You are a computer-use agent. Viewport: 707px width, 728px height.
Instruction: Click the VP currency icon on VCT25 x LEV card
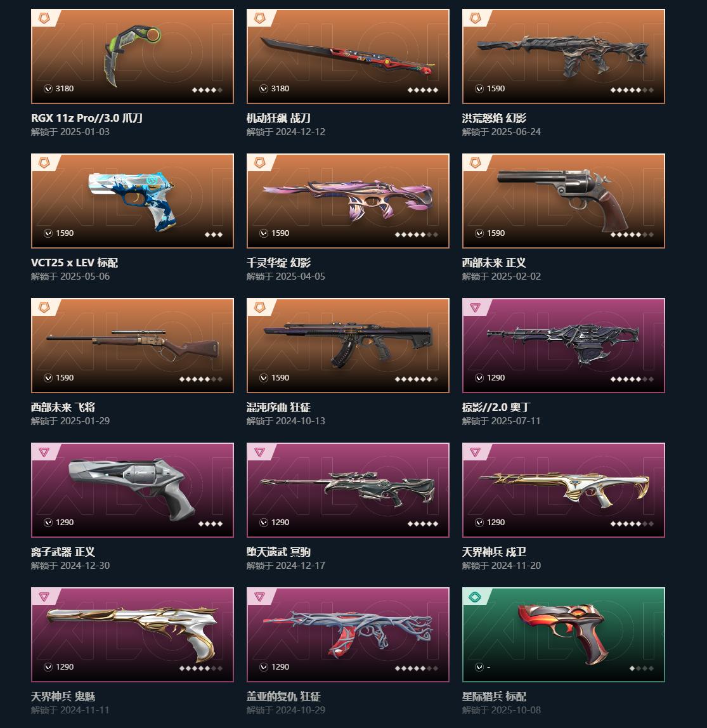[48, 233]
